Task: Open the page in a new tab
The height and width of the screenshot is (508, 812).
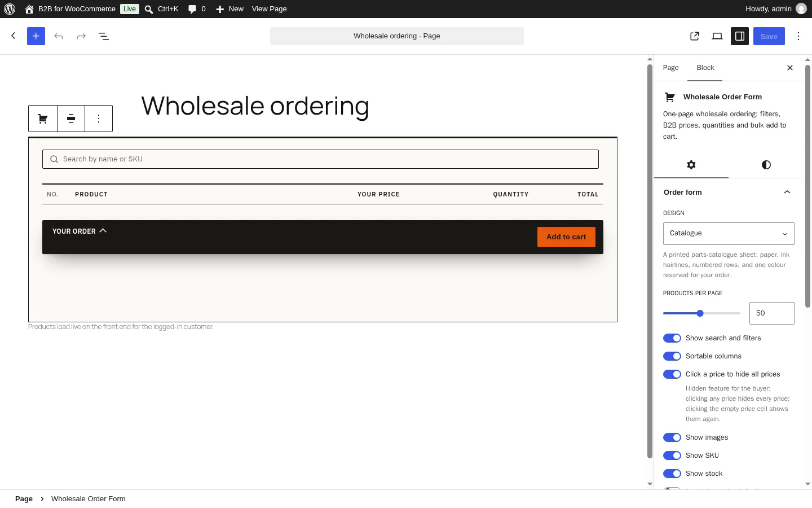Action: 695,36
